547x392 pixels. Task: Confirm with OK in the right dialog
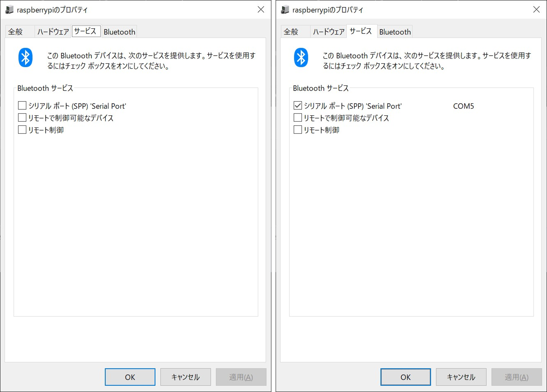tap(405, 377)
